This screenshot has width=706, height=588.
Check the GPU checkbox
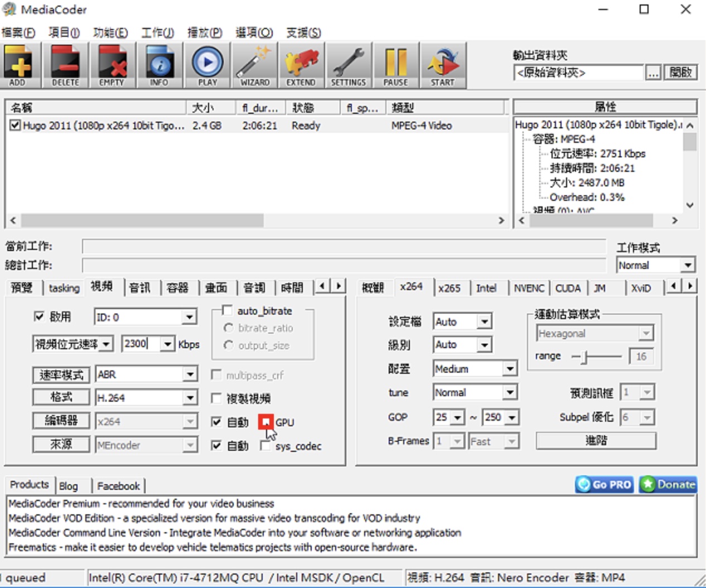point(265,422)
